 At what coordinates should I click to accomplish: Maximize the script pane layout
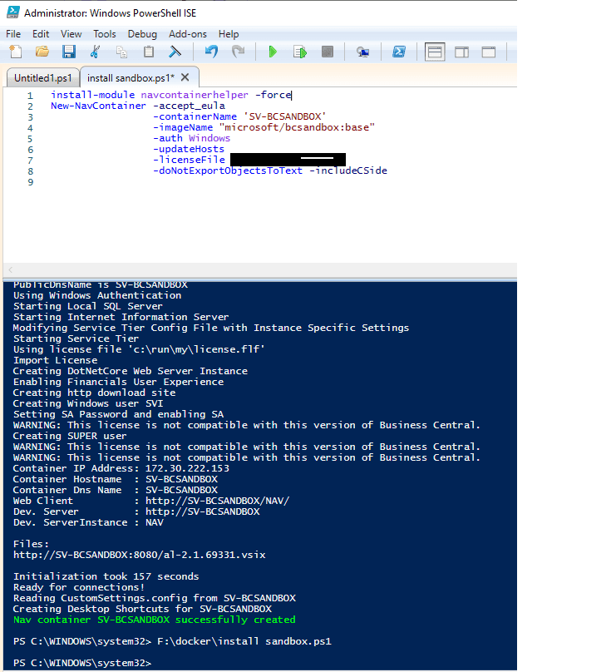[489, 52]
